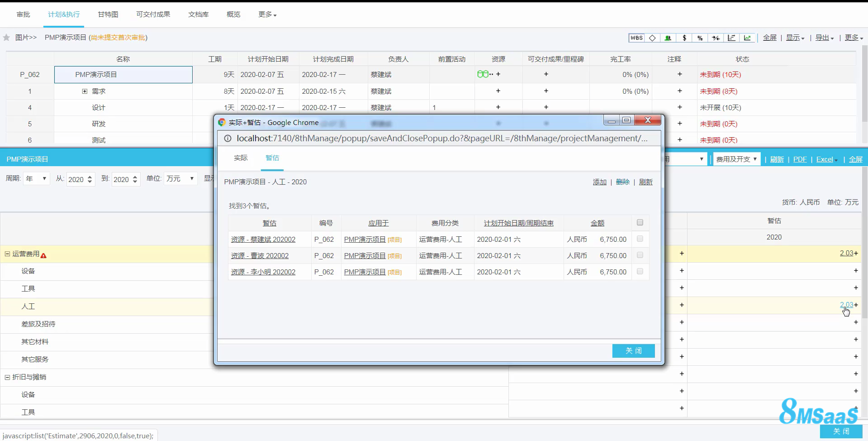This screenshot has width=868, height=441.
Task: Collapse the 折旧与摊销 category
Action: pyautogui.click(x=7, y=377)
